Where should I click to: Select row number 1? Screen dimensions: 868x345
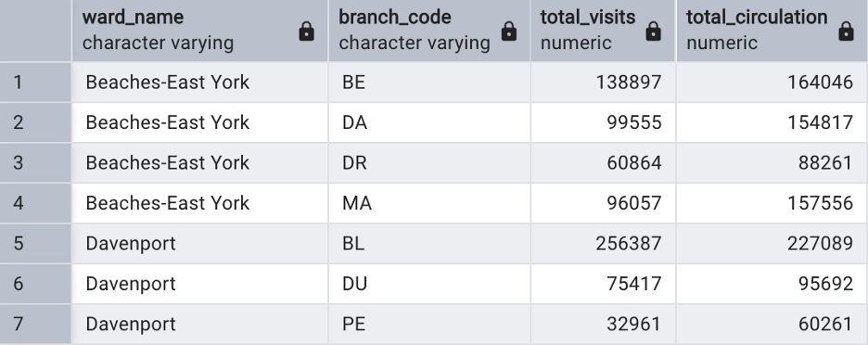pyautogui.click(x=35, y=82)
